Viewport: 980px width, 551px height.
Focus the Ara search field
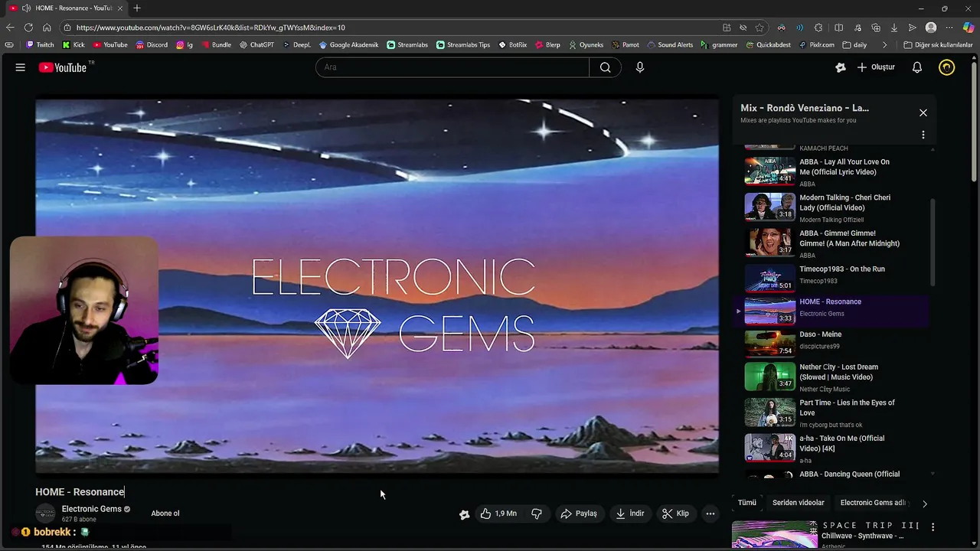[x=452, y=67]
